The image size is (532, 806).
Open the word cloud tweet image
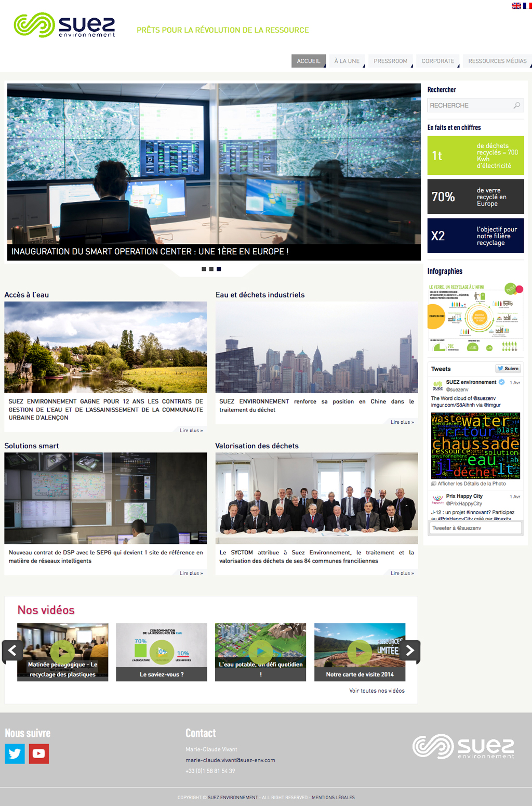[x=475, y=446]
